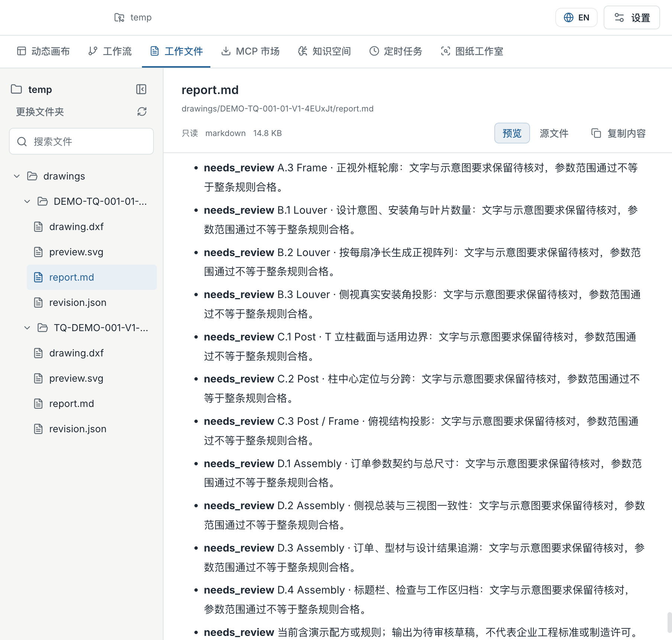Image resolution: width=672 pixels, height=640 pixels.
Task: Open the MCP 市场 tab
Action: pyautogui.click(x=251, y=51)
